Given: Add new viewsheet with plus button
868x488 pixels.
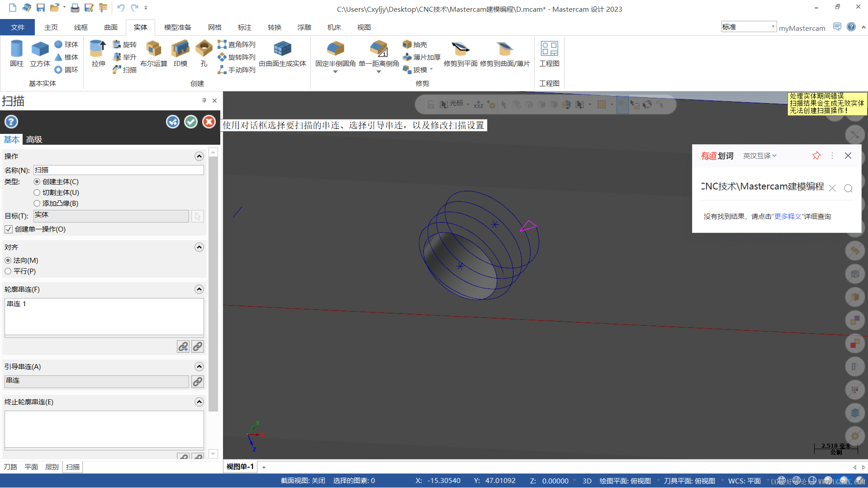Looking at the screenshot, I should click(x=264, y=467).
